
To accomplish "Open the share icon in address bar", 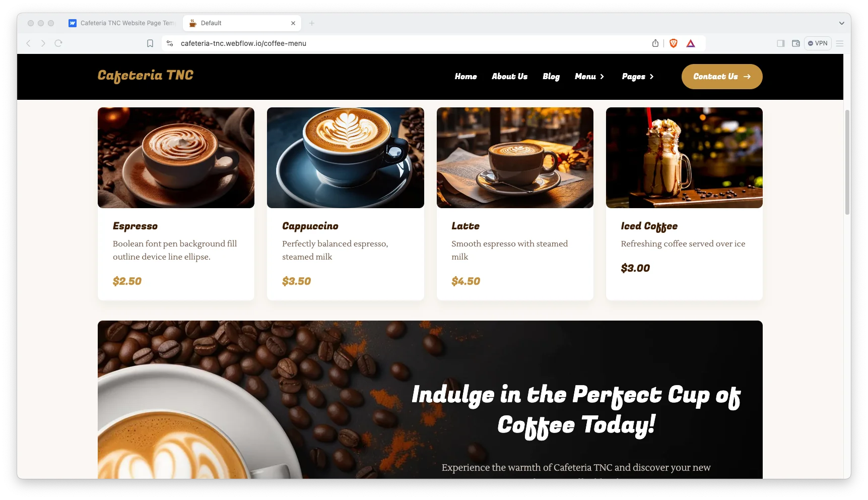I will [x=655, y=43].
